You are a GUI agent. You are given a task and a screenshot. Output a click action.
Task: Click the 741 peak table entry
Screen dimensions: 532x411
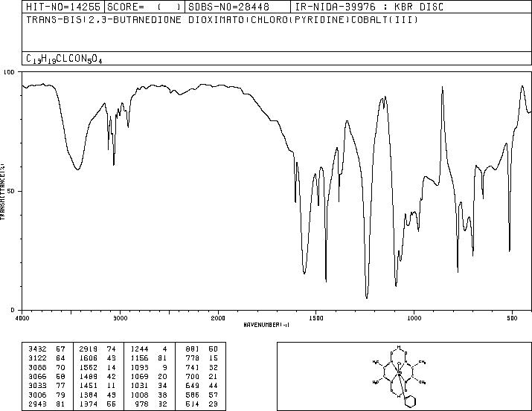(202, 367)
